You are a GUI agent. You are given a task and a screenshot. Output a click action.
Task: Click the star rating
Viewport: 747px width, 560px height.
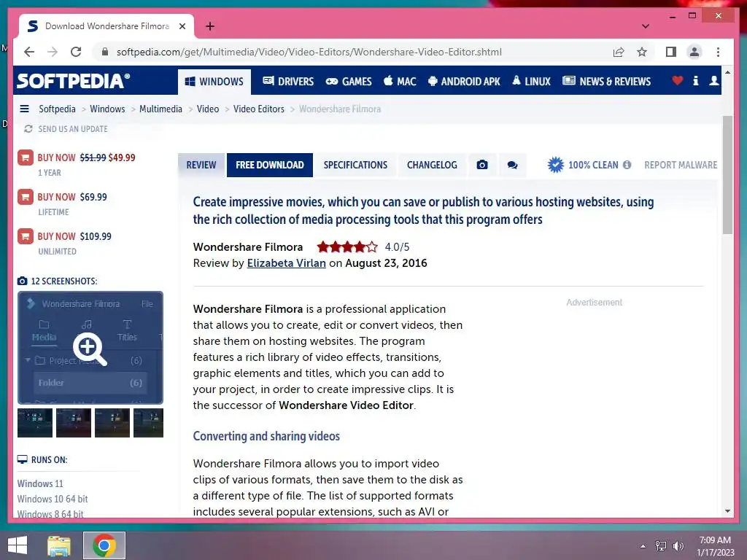point(347,247)
